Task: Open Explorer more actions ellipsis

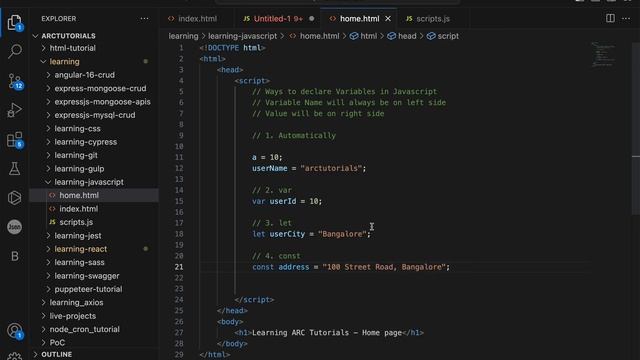Action: tap(144, 19)
